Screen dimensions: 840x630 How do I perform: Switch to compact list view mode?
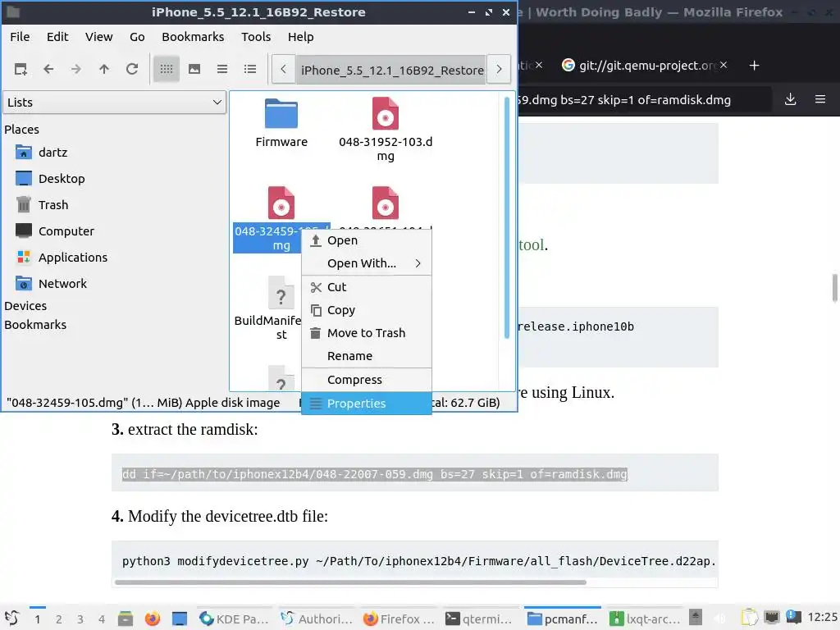point(222,69)
